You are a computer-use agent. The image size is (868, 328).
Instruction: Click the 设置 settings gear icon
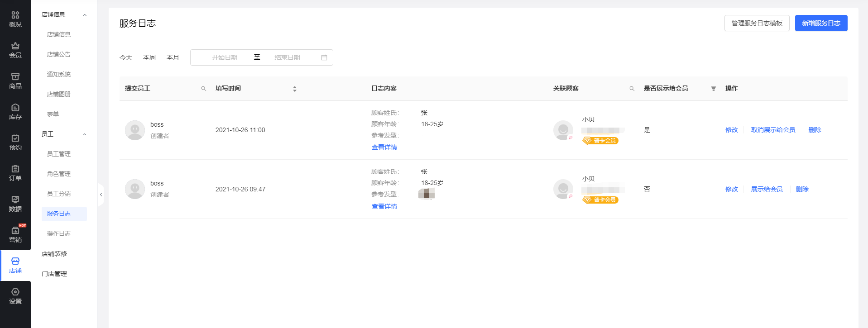(x=15, y=296)
